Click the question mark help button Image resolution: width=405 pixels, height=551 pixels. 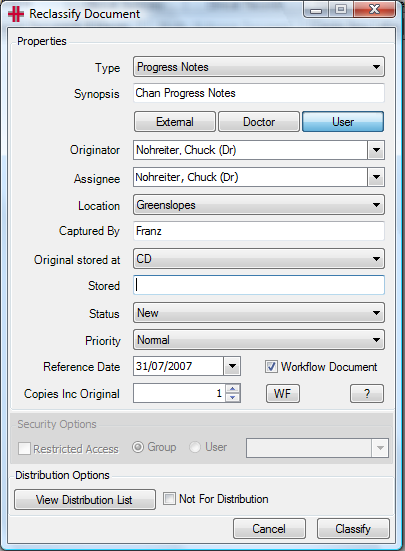tap(367, 393)
